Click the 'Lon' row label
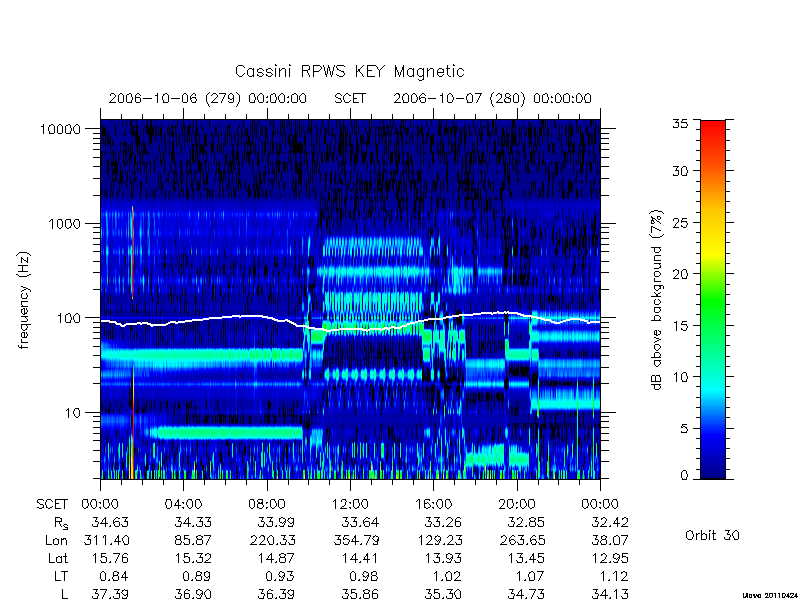The width and height of the screenshot is (800, 600). coord(56,540)
